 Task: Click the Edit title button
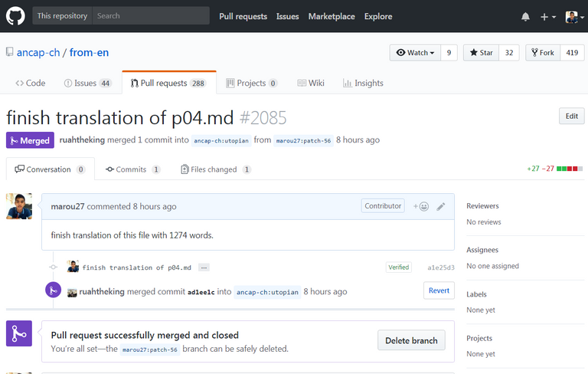[571, 116]
